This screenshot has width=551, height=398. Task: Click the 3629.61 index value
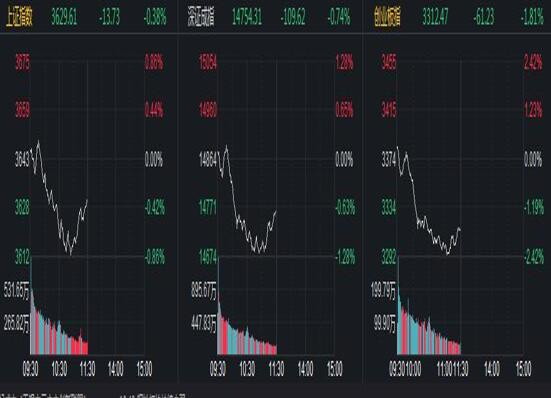click(64, 17)
